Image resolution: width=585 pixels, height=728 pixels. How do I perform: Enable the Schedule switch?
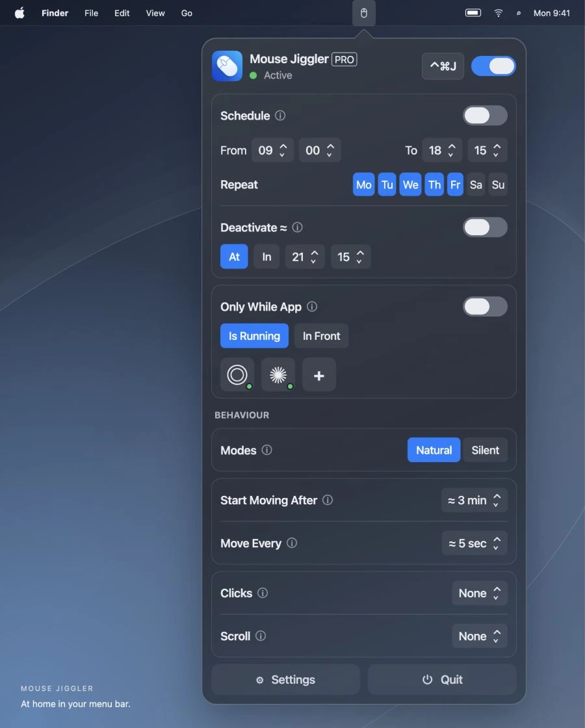pos(485,116)
